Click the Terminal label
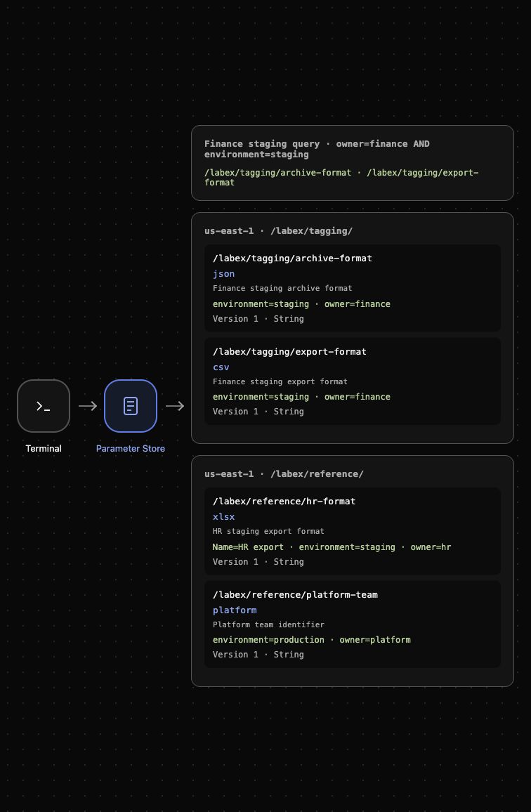531x812 pixels. (44, 448)
